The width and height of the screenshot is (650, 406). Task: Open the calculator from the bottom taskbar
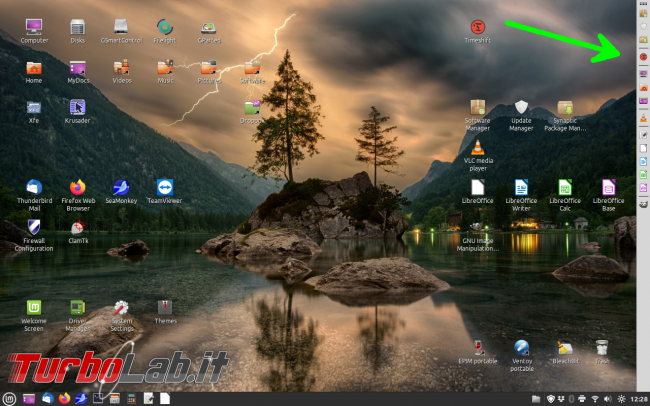(x=131, y=399)
